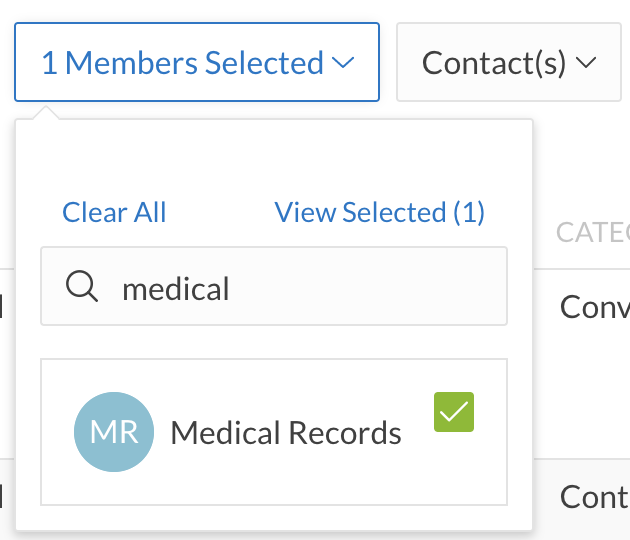Click the dropdown popup pointer arrow
630x540 pixels.
[x=46, y=113]
